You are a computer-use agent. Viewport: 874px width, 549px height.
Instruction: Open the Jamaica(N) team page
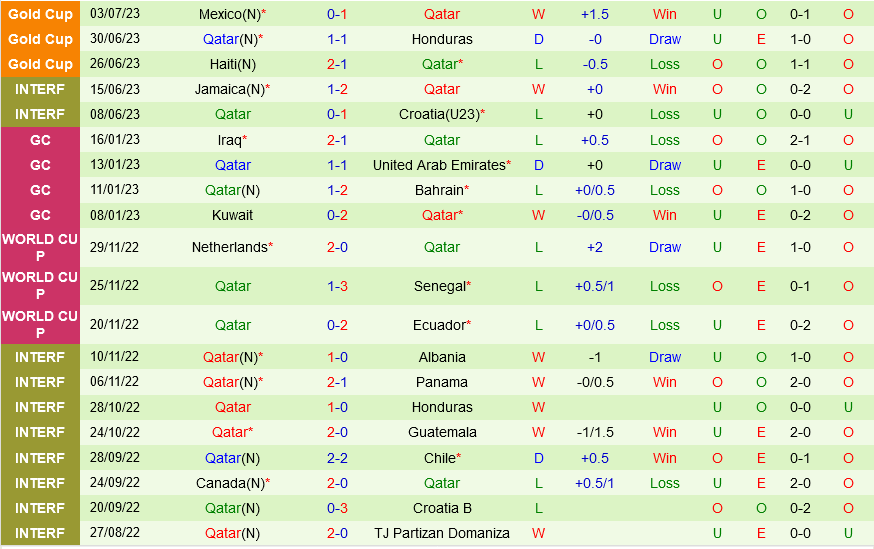pos(229,89)
